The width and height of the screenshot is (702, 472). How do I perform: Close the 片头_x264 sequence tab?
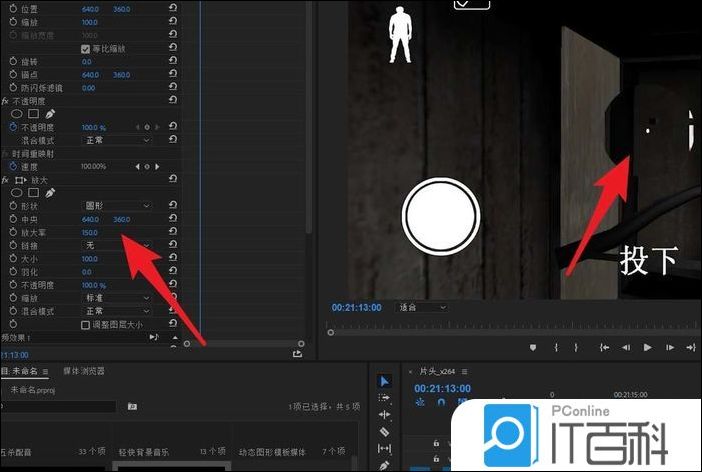click(410, 372)
